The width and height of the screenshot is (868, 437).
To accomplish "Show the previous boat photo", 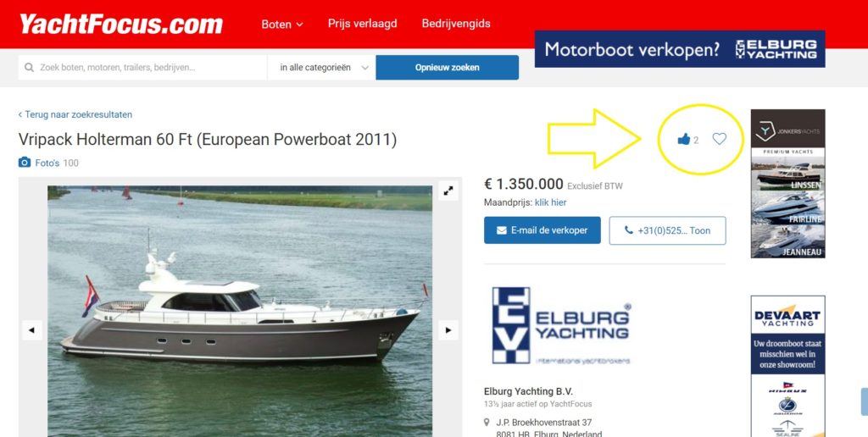I will tap(31, 330).
